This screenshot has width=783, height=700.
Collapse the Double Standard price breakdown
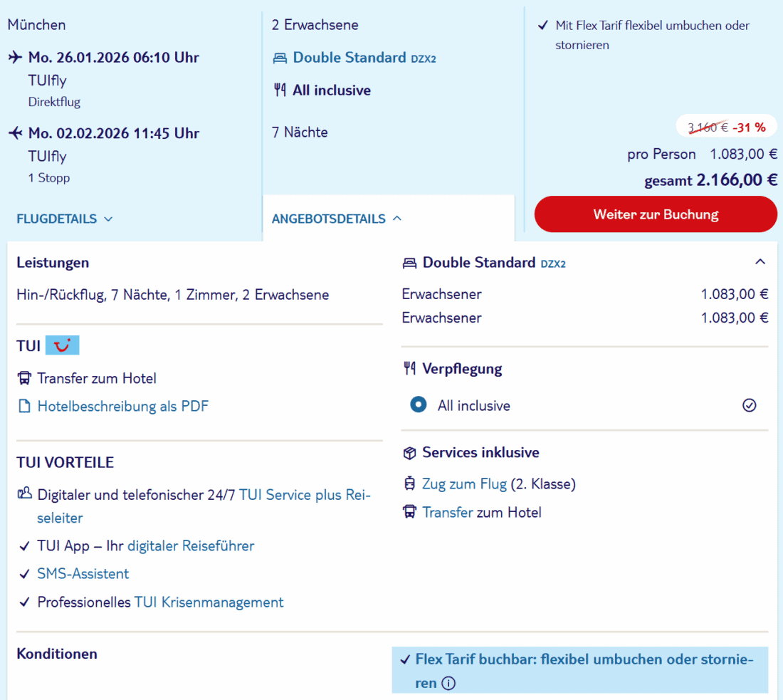tap(760, 262)
